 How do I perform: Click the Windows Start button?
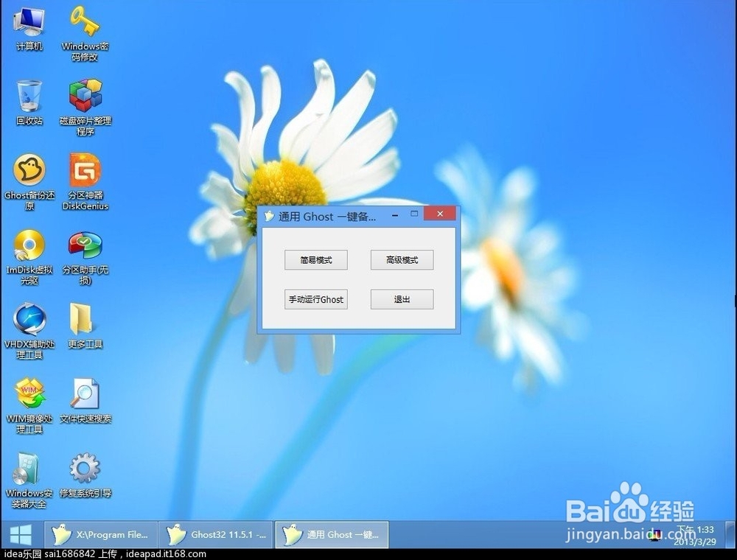[21, 535]
